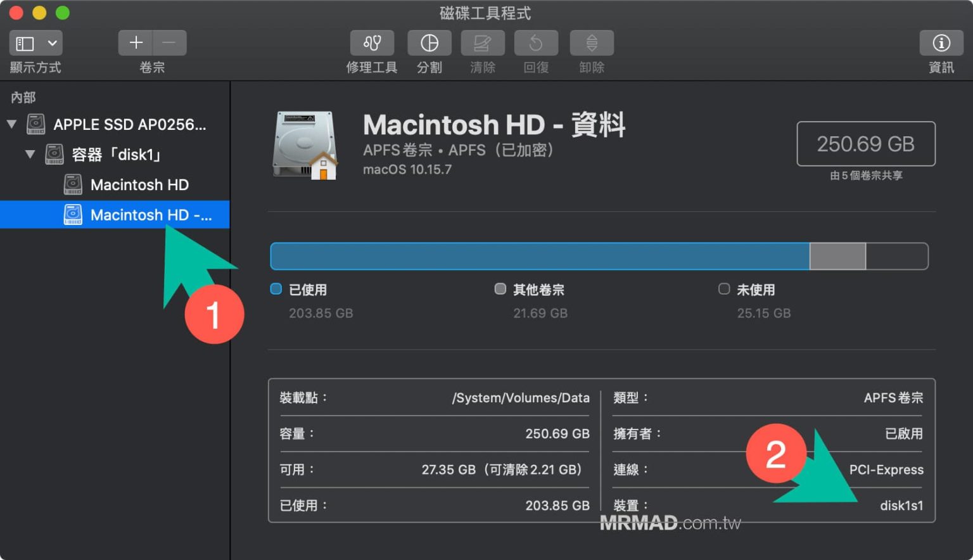The image size is (973, 560).
Task: Click the Macintosh HD drive thumbnail image
Action: [304, 144]
